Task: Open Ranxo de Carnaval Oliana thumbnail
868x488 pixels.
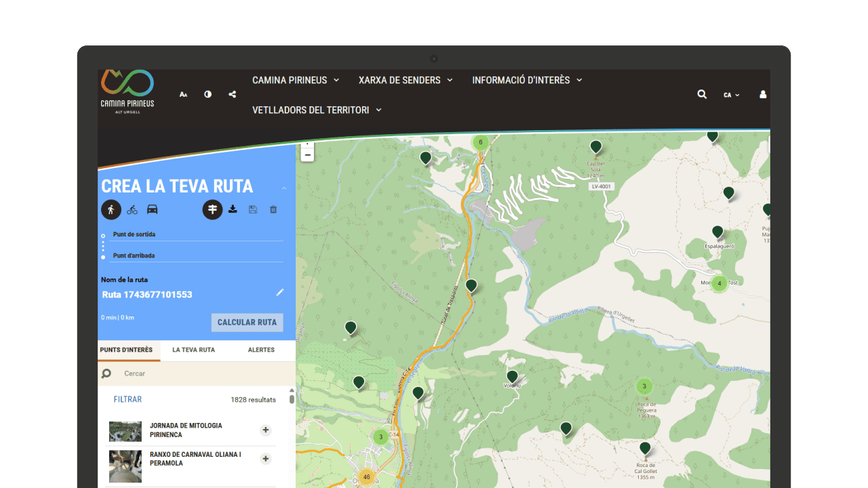Action: click(125, 466)
